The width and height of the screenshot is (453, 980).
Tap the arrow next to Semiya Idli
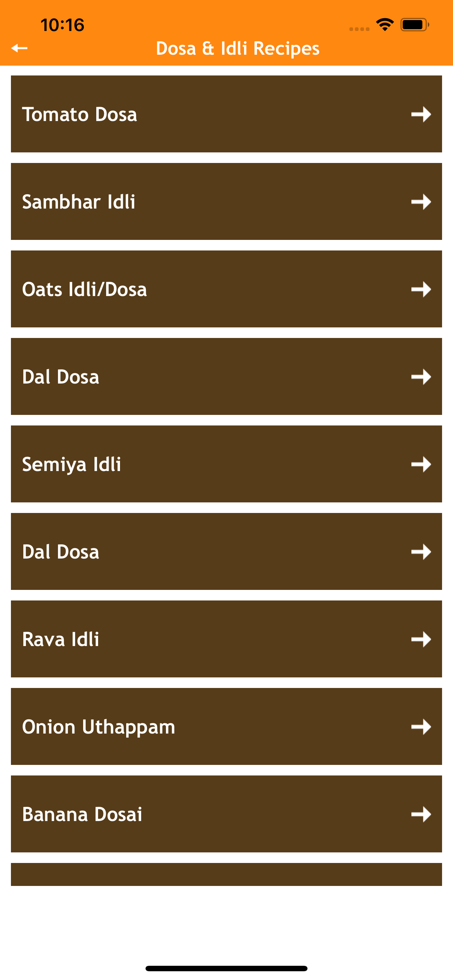pyautogui.click(x=421, y=464)
